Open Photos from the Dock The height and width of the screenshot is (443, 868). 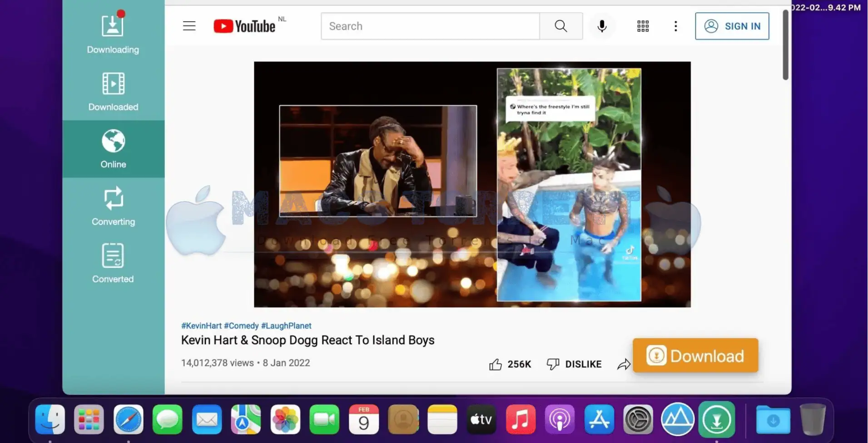285,419
